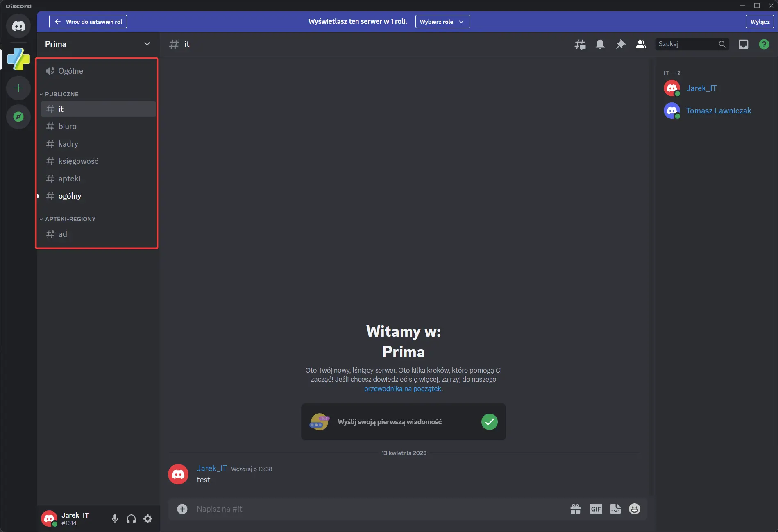Select the ogólny channel

(98, 196)
